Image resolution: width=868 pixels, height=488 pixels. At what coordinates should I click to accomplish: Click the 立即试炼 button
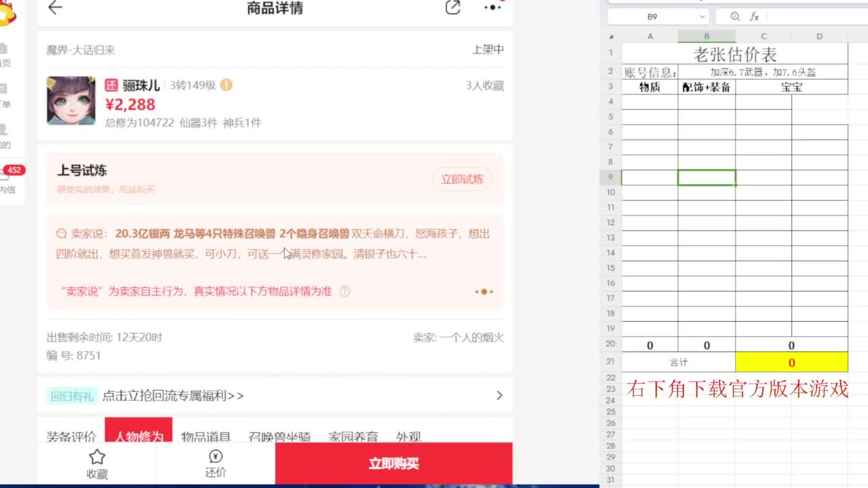(x=462, y=179)
